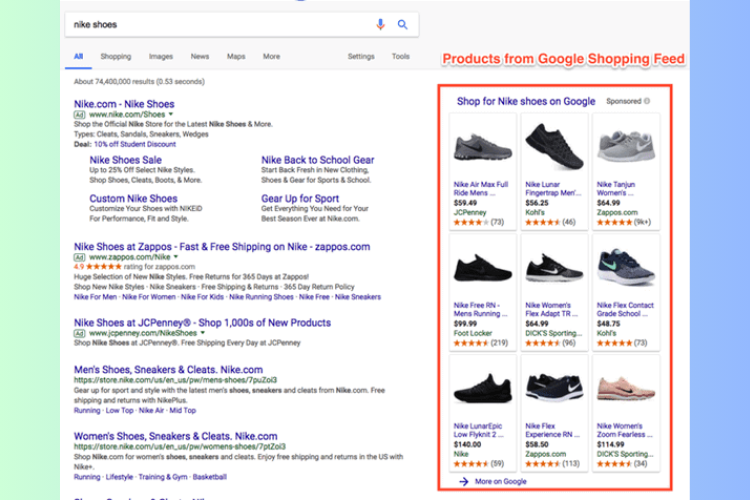Click the More on Google link
The width and height of the screenshot is (750, 500).
coord(500,481)
